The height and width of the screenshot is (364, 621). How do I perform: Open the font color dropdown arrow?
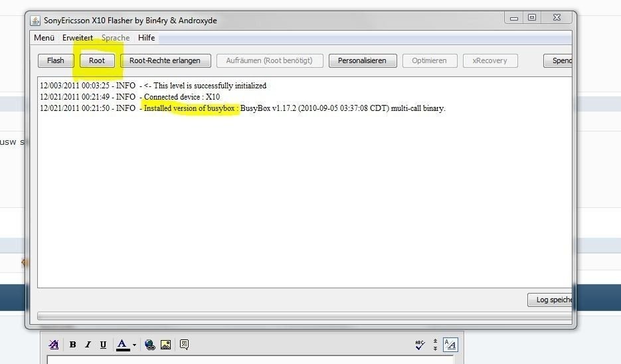[135, 345]
